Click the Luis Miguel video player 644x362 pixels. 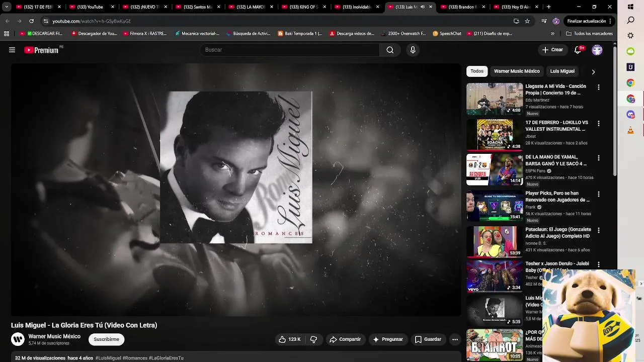(x=236, y=190)
